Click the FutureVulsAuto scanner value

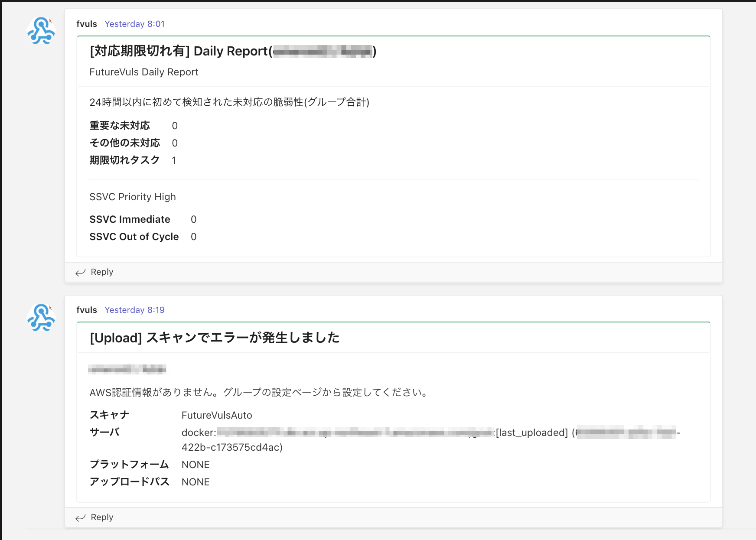pyautogui.click(x=217, y=415)
